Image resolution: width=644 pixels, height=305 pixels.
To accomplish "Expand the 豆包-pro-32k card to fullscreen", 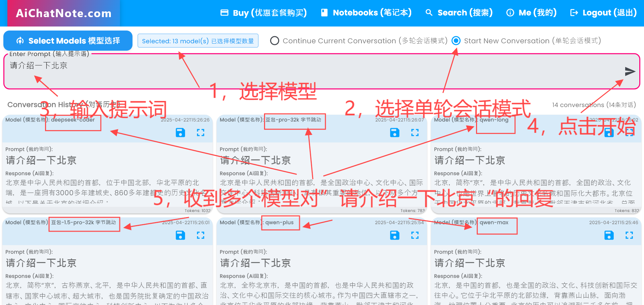I will click(x=415, y=133).
